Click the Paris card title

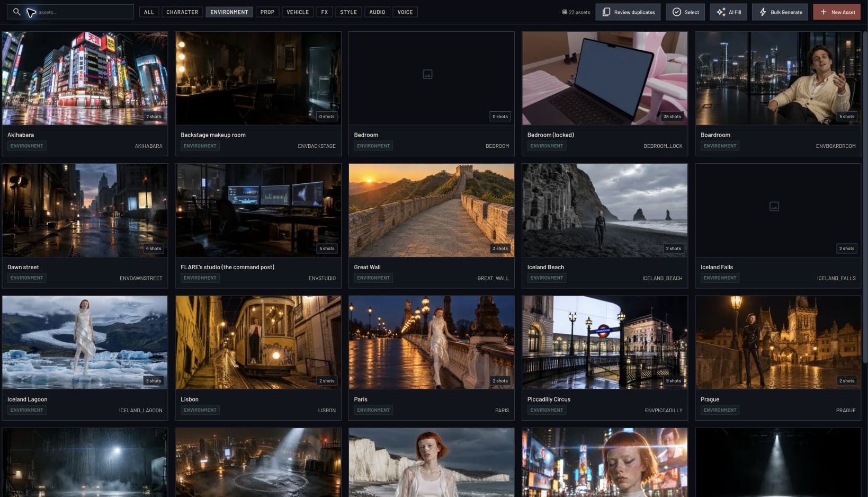(361, 400)
